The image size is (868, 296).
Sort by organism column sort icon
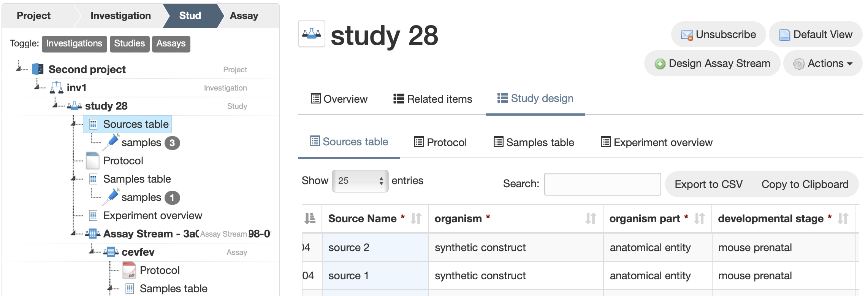590,218
